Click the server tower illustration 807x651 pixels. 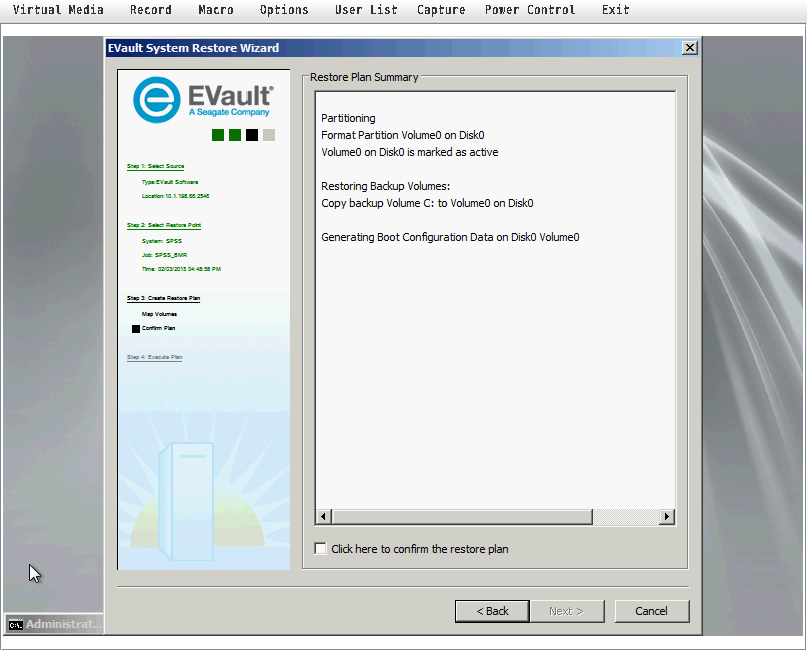186,501
